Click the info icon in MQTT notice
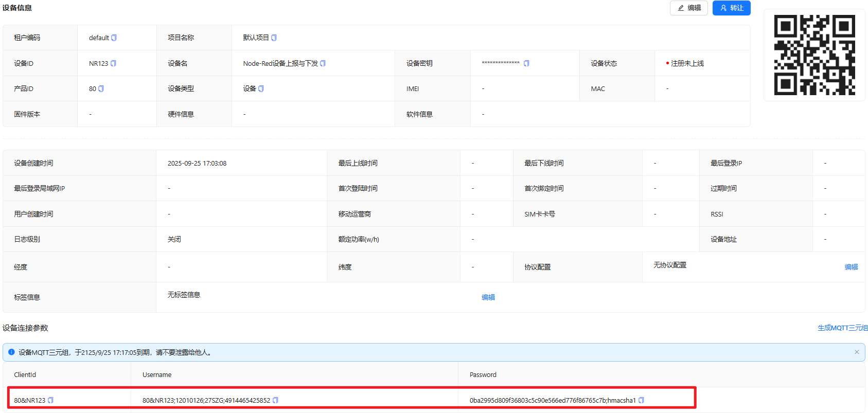The image size is (868, 413). [11, 352]
